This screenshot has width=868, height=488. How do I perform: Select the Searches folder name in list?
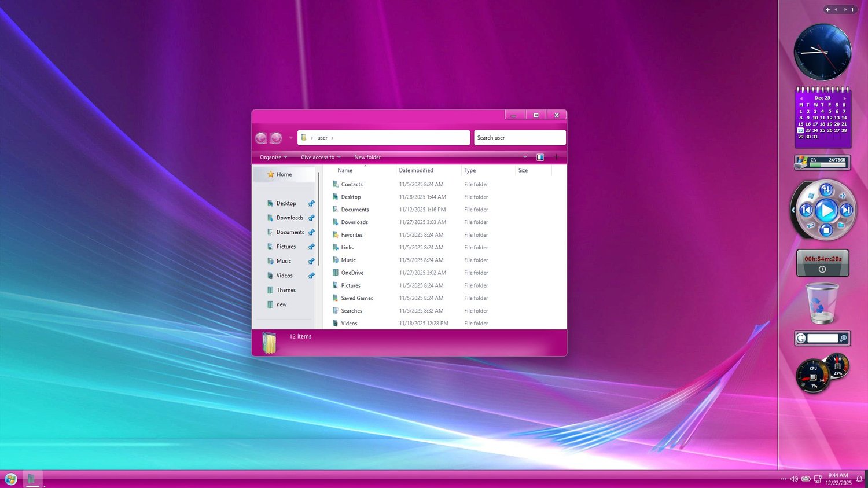click(352, 311)
